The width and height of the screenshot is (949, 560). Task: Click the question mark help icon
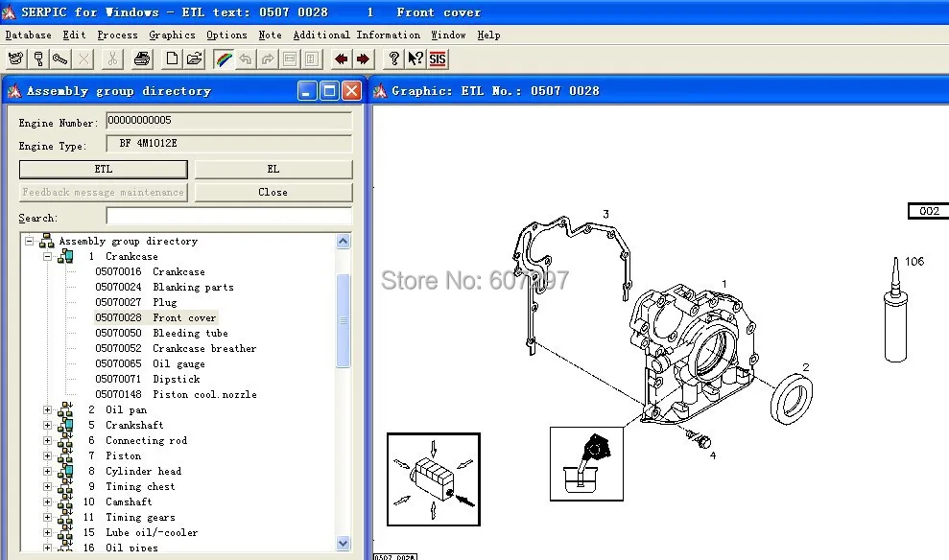pyautogui.click(x=393, y=58)
